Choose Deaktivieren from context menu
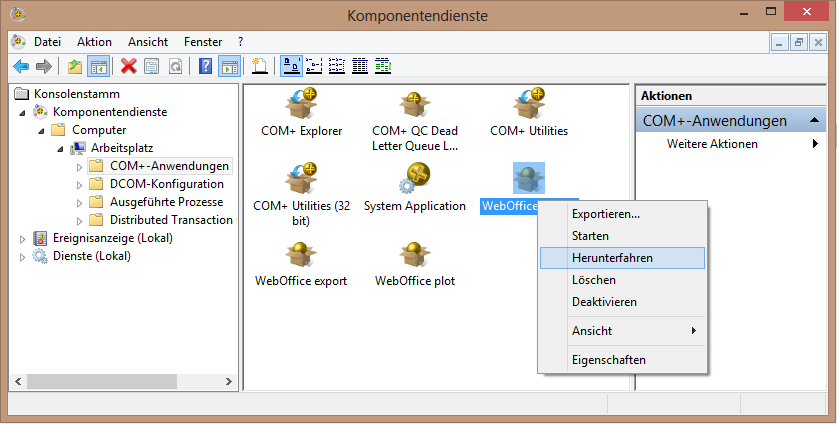837x424 pixels. [x=622, y=302]
